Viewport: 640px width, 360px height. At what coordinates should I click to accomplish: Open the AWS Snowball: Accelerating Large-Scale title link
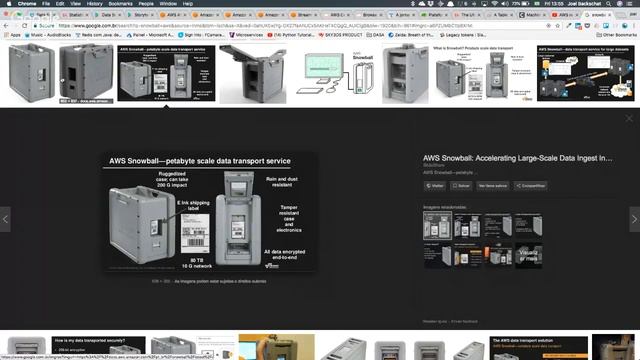click(x=518, y=158)
